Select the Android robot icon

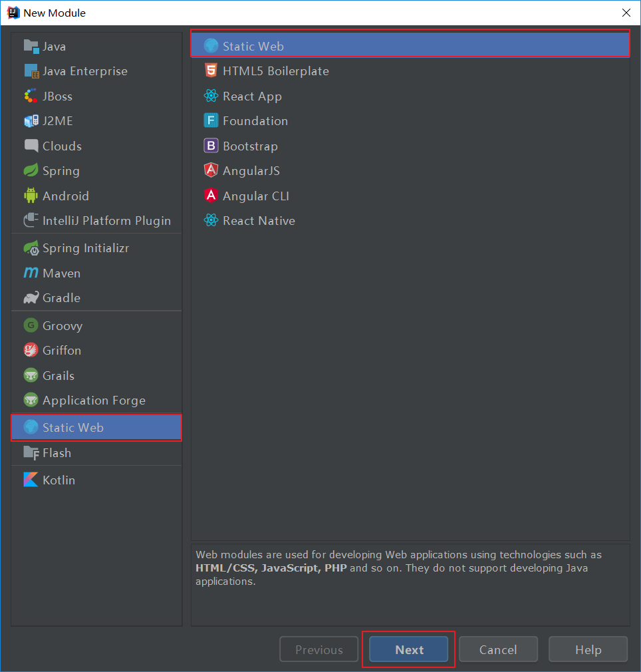(x=31, y=196)
